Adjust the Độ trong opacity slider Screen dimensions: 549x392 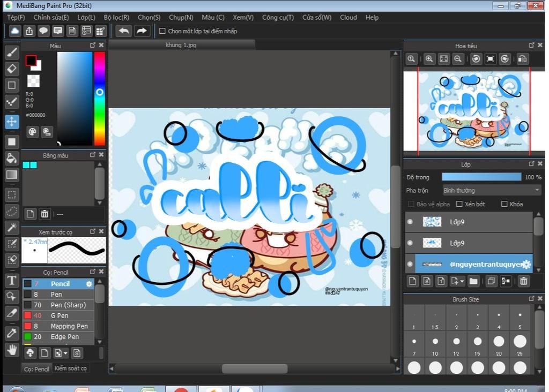481,177
